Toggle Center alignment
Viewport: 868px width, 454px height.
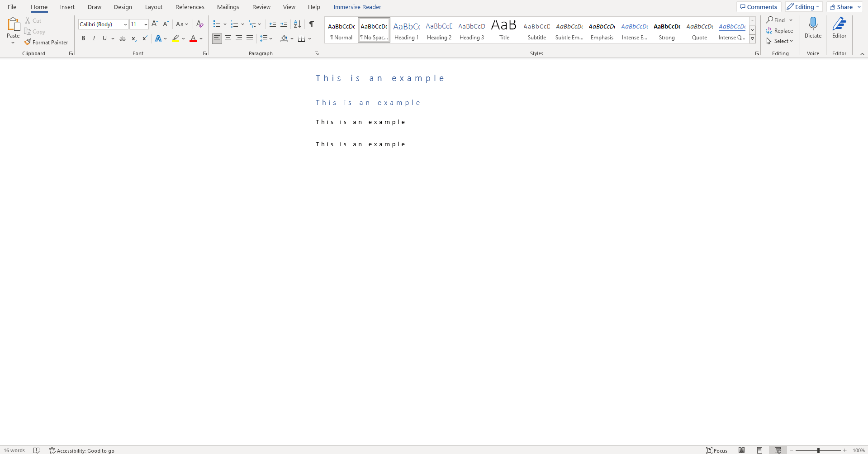pos(228,38)
